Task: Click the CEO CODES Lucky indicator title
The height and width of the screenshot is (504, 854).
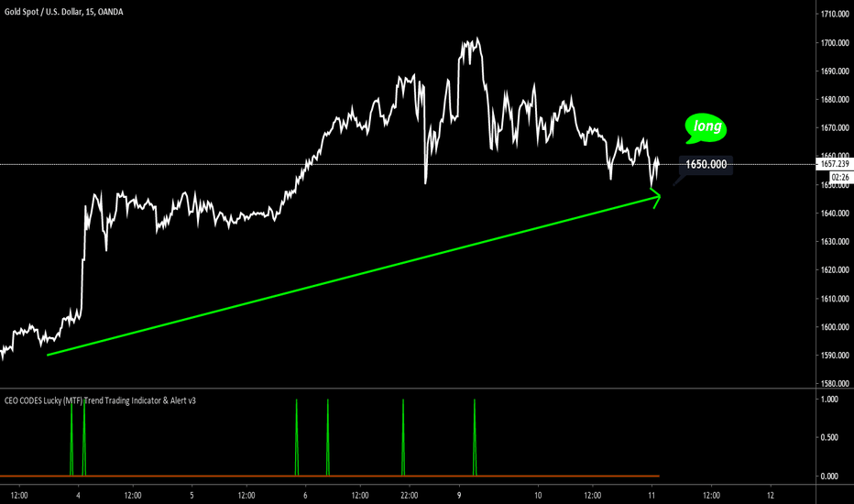Action: click(x=100, y=400)
